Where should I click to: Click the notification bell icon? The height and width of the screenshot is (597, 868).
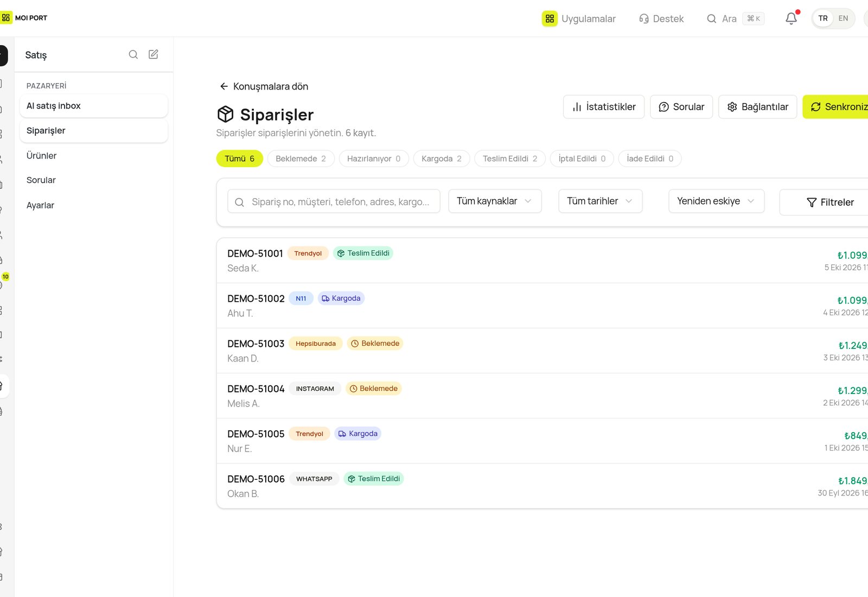point(791,18)
